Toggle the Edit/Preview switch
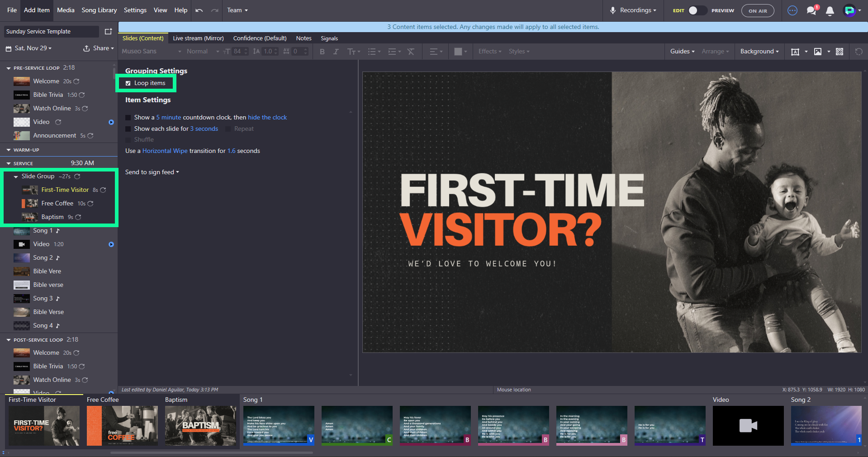 click(697, 10)
